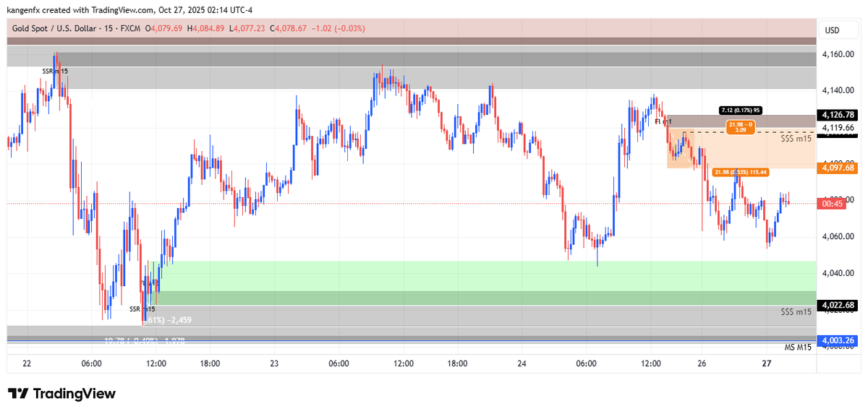This screenshot has height=414, width=868.
Task: Click the close value C4,078.67
Action: point(289,28)
